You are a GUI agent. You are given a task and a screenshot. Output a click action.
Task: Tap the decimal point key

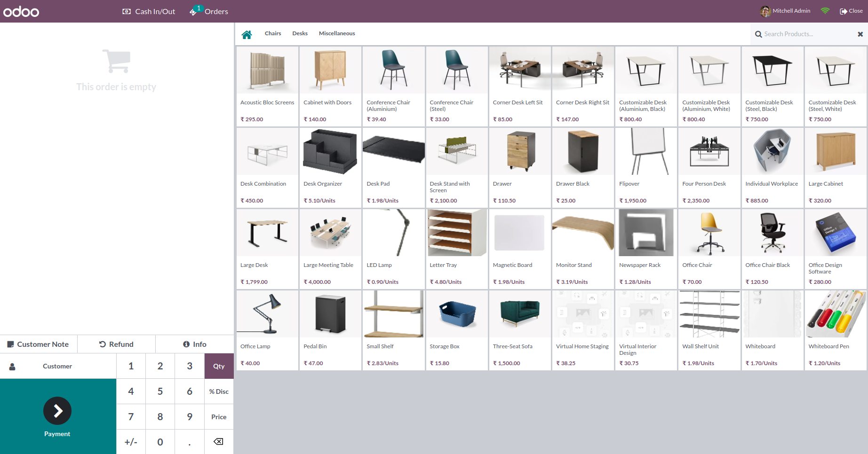click(190, 442)
